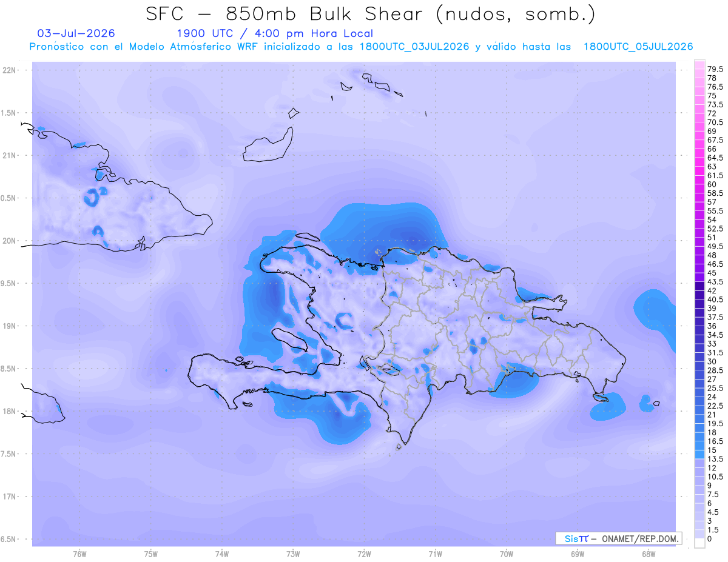
Task: Click the "75W" longitude axis label
Action: 150,554
